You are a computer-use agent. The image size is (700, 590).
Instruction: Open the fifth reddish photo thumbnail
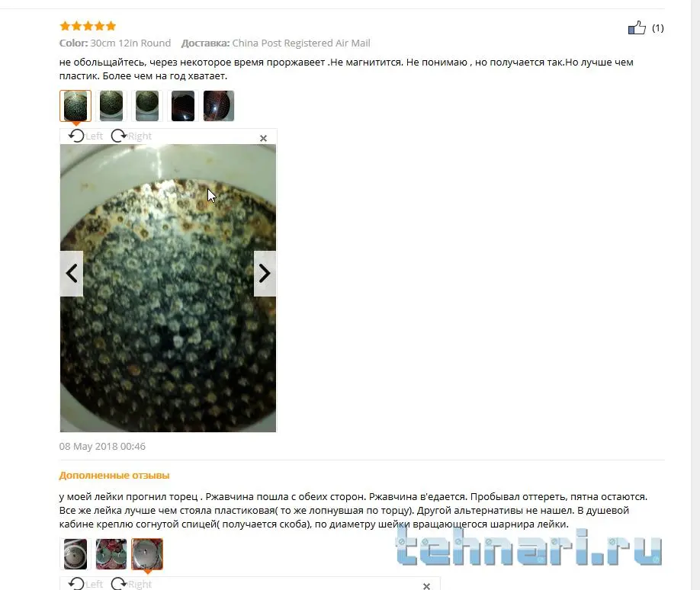click(218, 106)
